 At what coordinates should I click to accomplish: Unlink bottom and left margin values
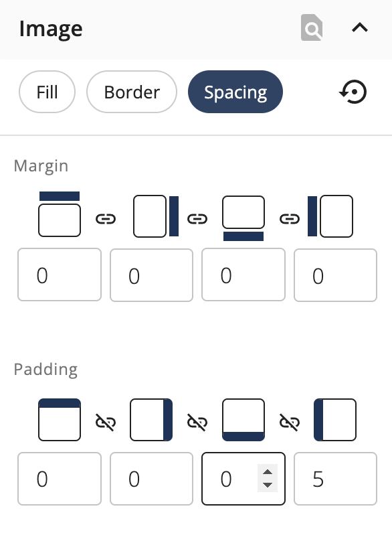click(290, 219)
